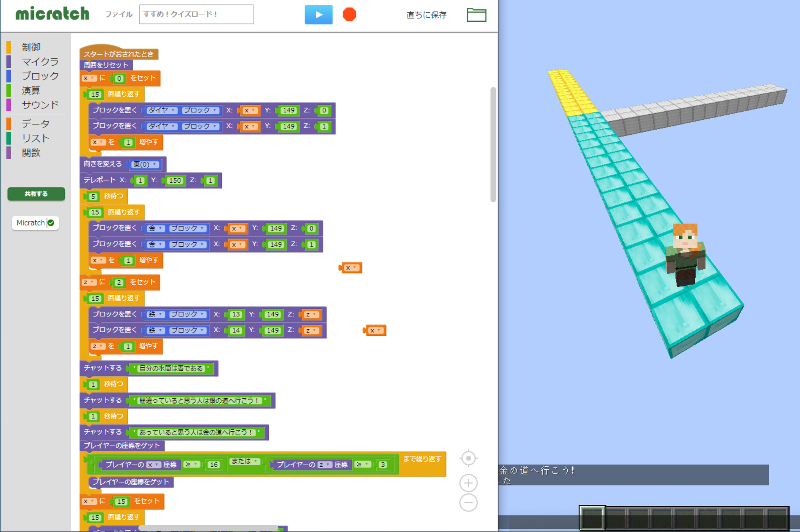Viewport: 800px width, 532px height.
Task: Open the 金 material dropdown
Action: [155, 228]
